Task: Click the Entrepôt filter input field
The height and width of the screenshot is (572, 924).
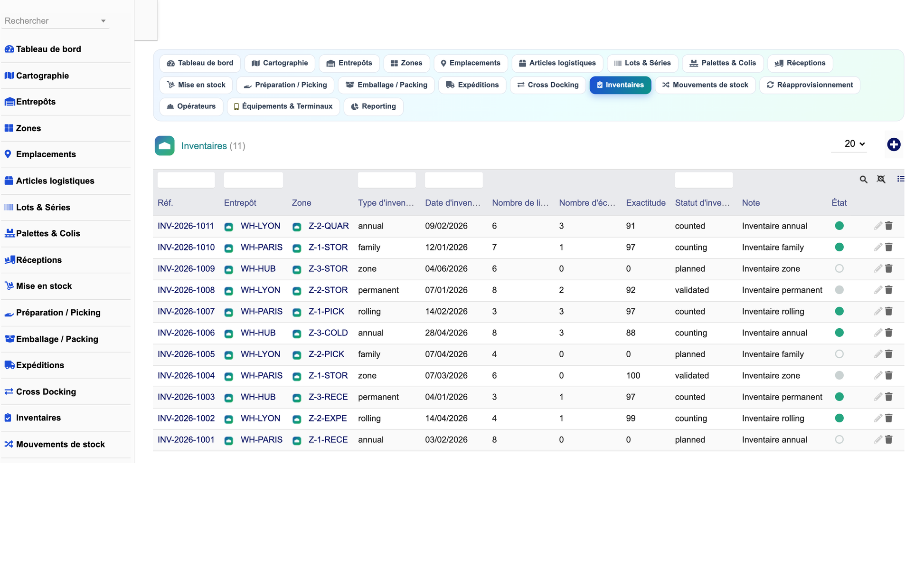Action: coord(254,180)
